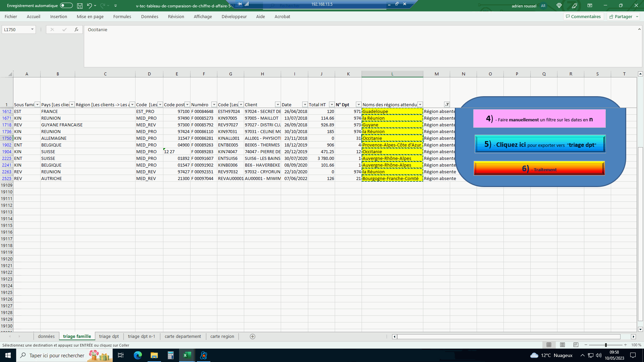The image size is (644, 362).
Task: Switch to Page Layout view icon
Action: [562, 345]
